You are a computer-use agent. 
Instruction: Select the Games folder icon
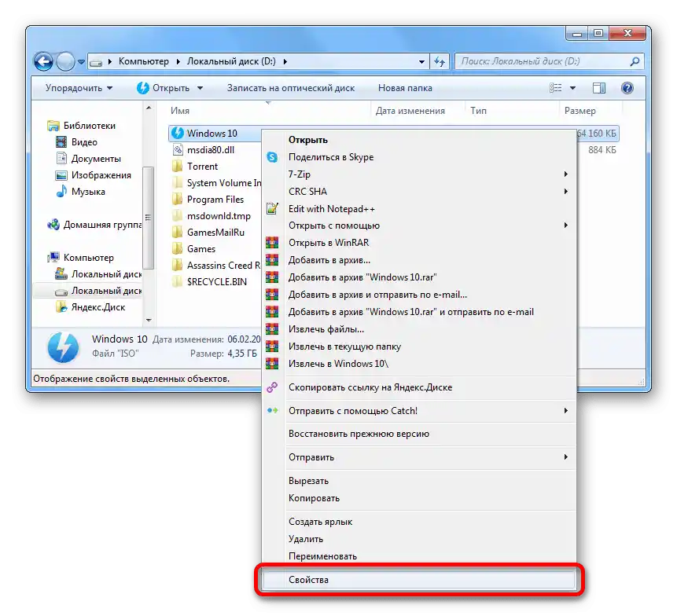coord(178,249)
